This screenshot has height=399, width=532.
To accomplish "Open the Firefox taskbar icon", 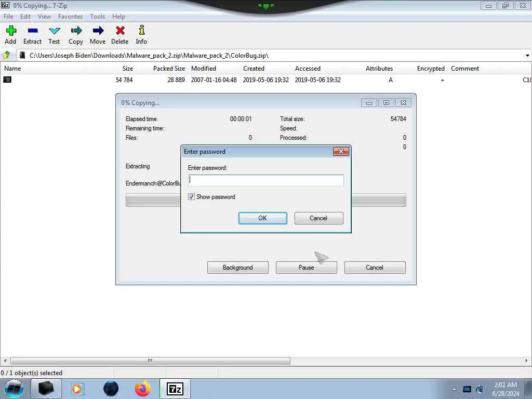I will pos(142,389).
